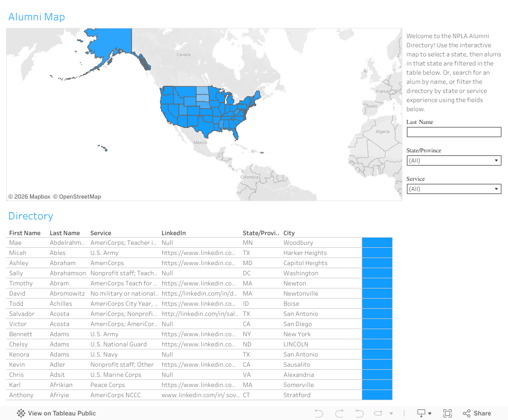Click the Revert icon in the toolbar
Screen dimensions: 508x420
point(359,413)
